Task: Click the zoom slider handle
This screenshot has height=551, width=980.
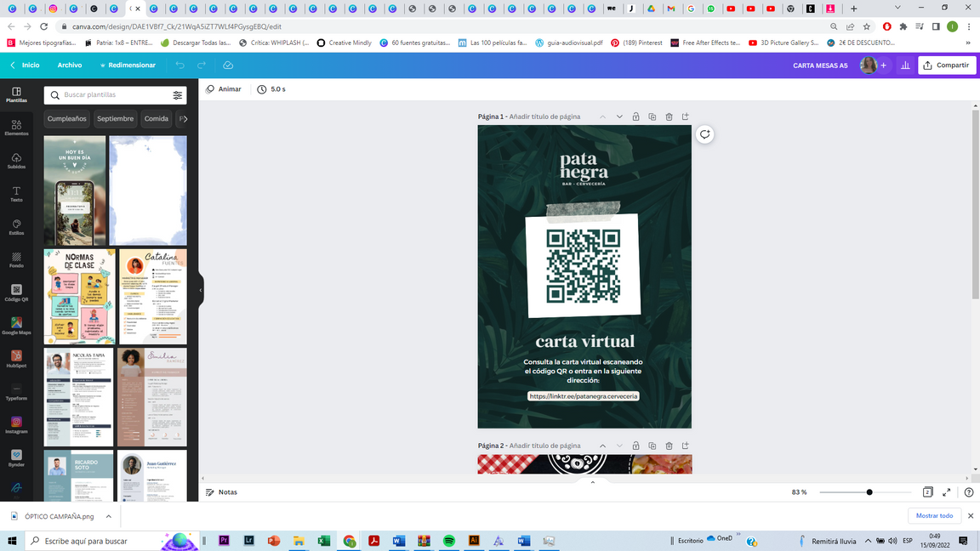Action: point(869,492)
